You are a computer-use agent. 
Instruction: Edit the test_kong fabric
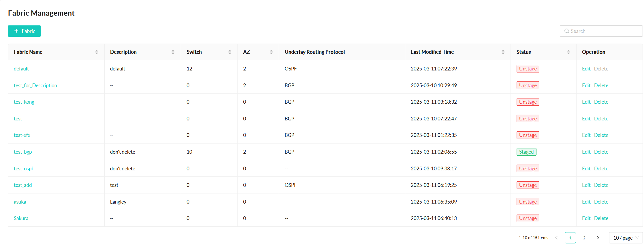[x=586, y=102]
